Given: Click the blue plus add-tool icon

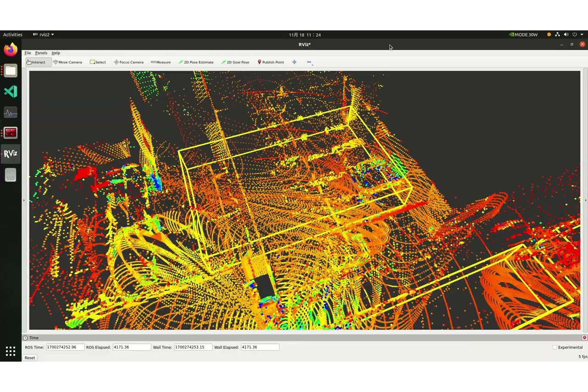Looking at the screenshot, I should point(294,62).
